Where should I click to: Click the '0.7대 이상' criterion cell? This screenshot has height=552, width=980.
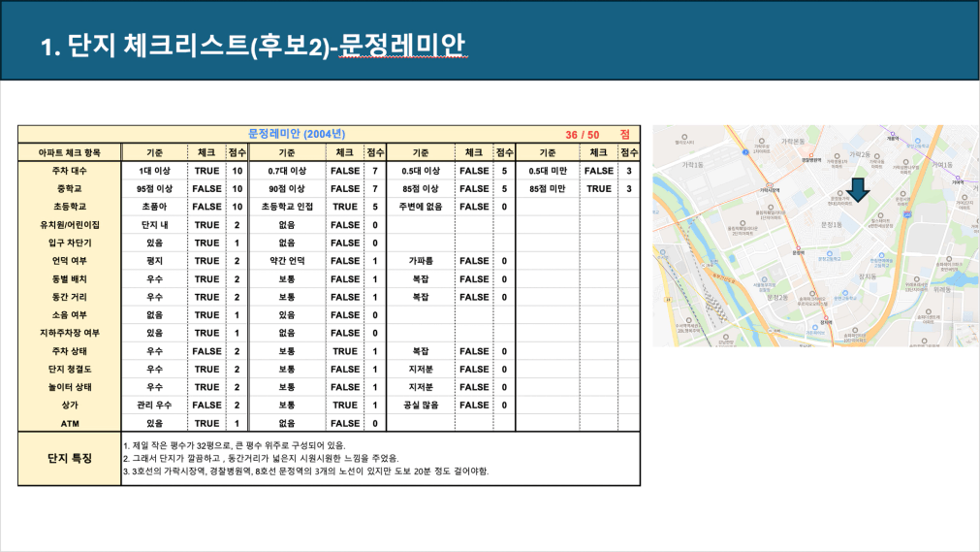(287, 171)
